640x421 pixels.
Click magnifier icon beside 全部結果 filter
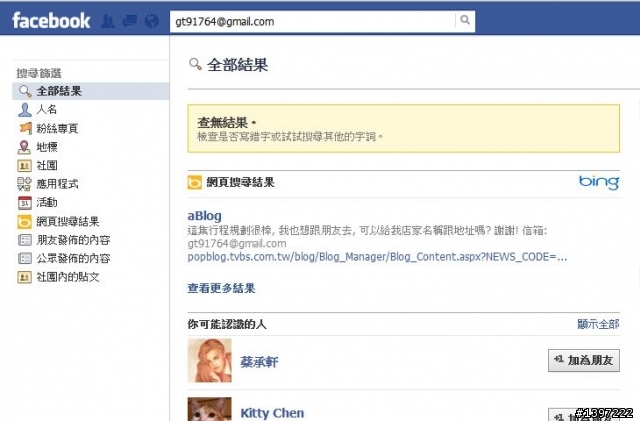25,91
